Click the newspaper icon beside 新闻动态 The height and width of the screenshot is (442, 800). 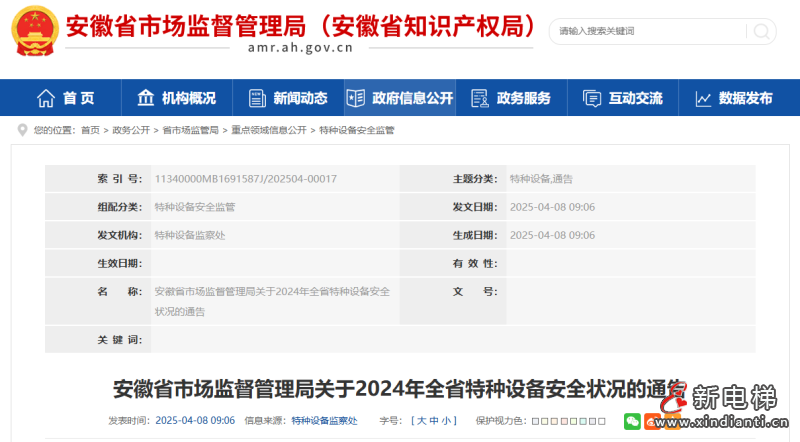coord(258,98)
